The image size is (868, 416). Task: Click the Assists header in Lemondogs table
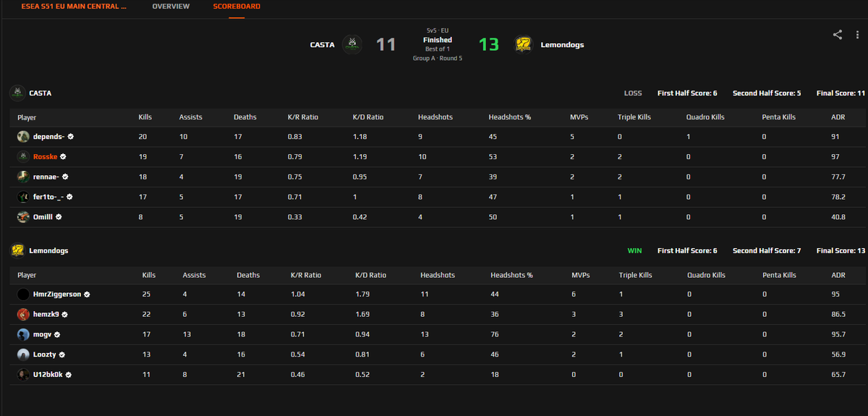coord(194,275)
